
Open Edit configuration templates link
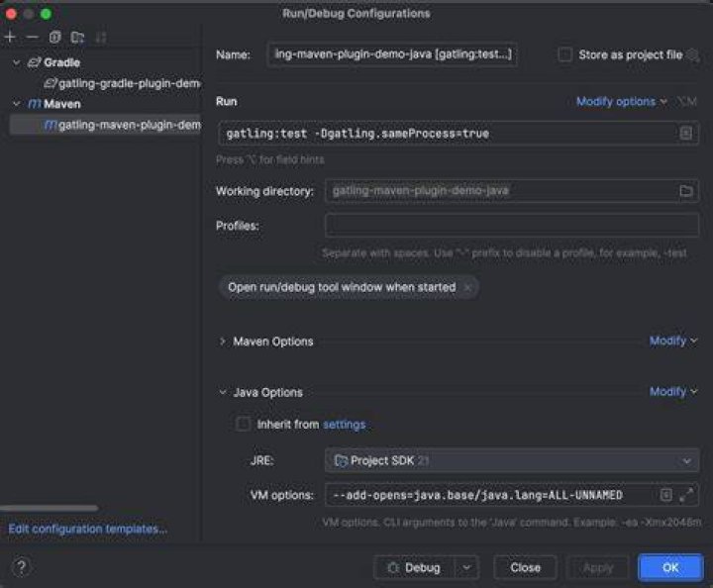pos(88,529)
